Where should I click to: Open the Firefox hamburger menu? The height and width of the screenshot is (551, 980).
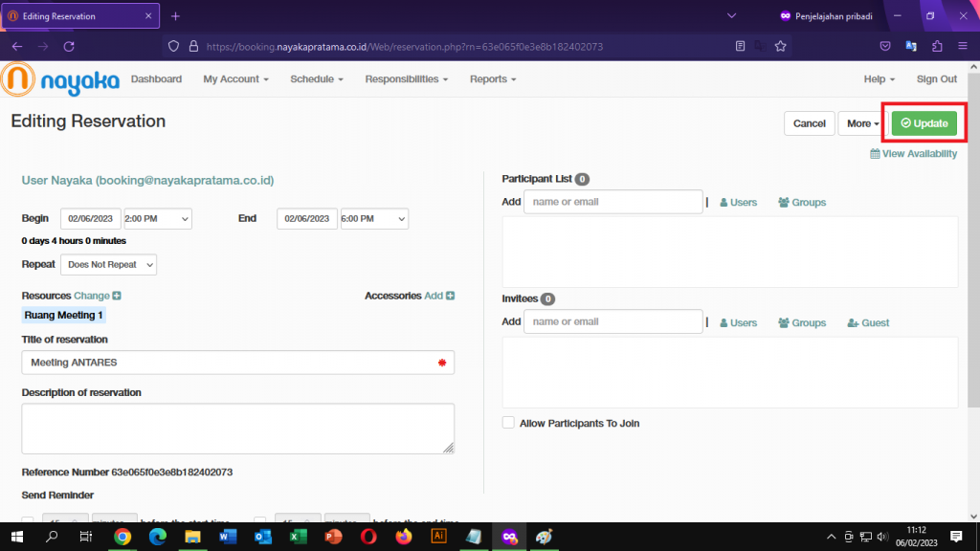pos(961,46)
